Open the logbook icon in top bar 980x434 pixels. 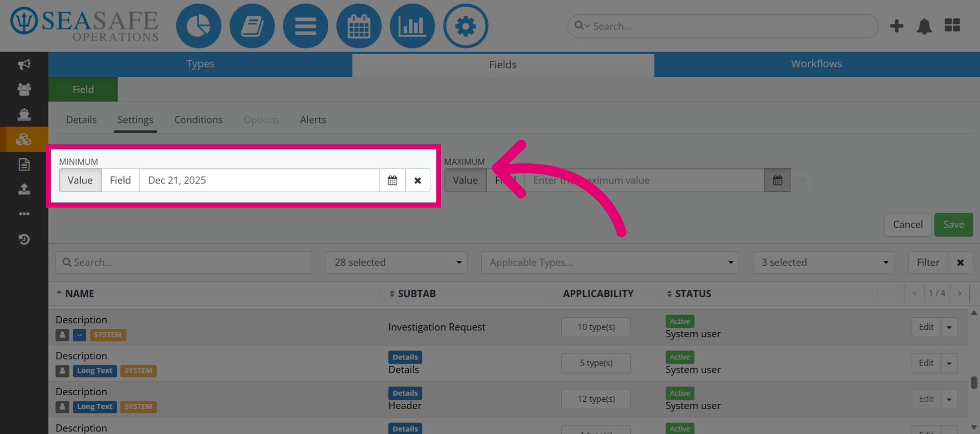(252, 26)
